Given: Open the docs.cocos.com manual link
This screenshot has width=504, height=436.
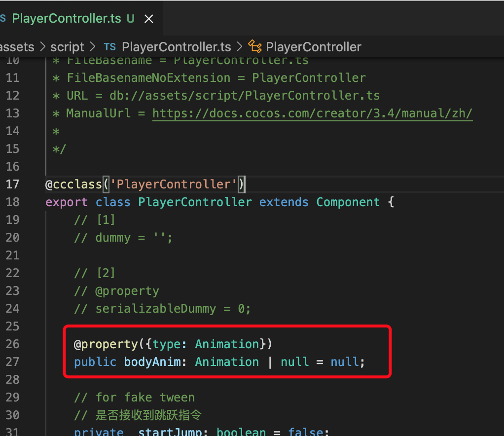Looking at the screenshot, I should point(312,113).
